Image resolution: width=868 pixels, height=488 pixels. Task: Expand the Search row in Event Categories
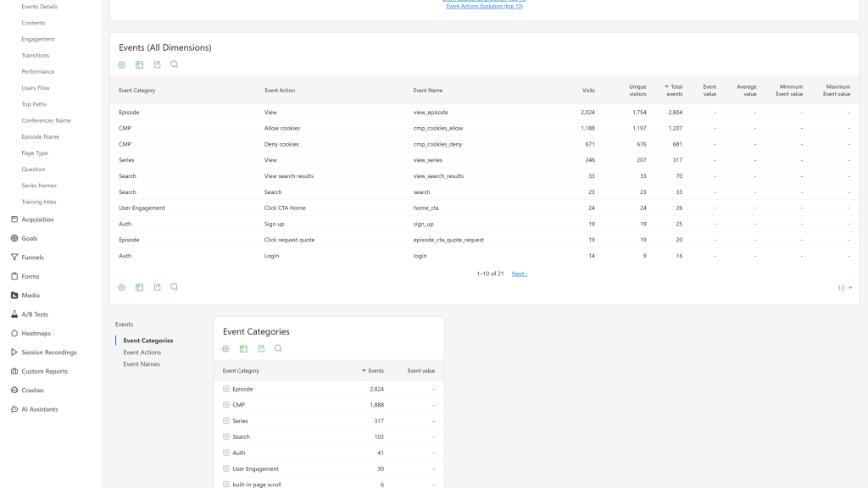pyautogui.click(x=225, y=437)
